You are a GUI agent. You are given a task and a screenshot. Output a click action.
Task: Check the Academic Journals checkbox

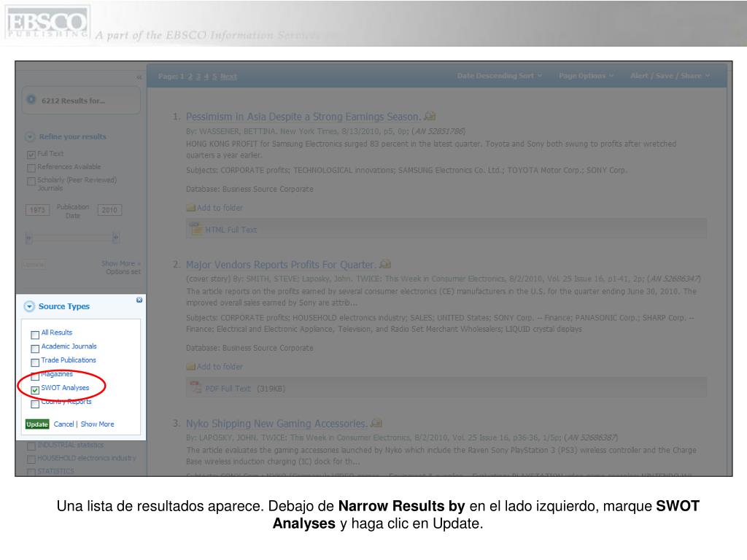[35, 348]
